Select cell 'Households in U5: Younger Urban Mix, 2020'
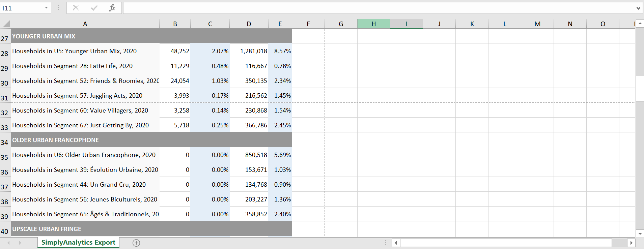644x249 pixels. (85, 51)
